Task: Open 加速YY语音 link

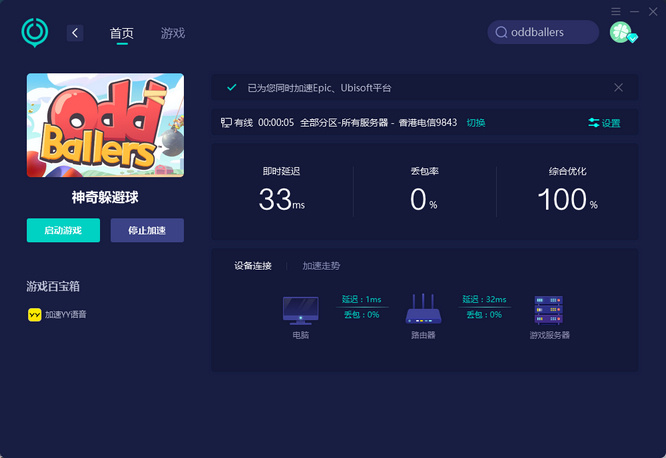Action: (66, 315)
